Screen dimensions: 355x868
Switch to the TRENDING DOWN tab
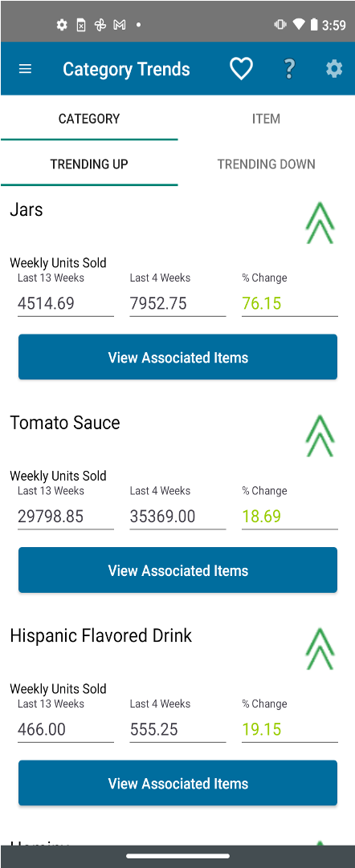267,164
